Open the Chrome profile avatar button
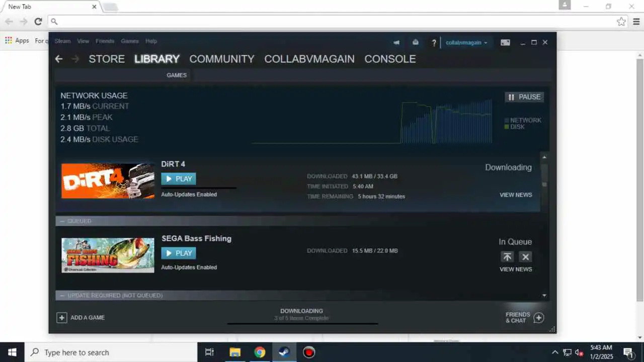Image resolution: width=644 pixels, height=362 pixels. click(x=565, y=5)
